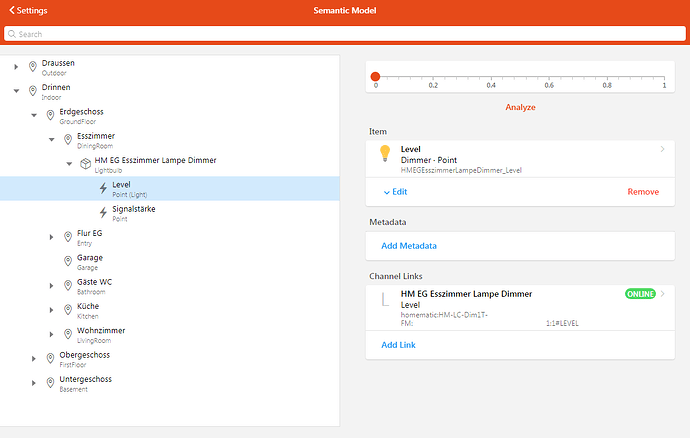Click the channel thumbnail icon in Channel Links

point(384,299)
